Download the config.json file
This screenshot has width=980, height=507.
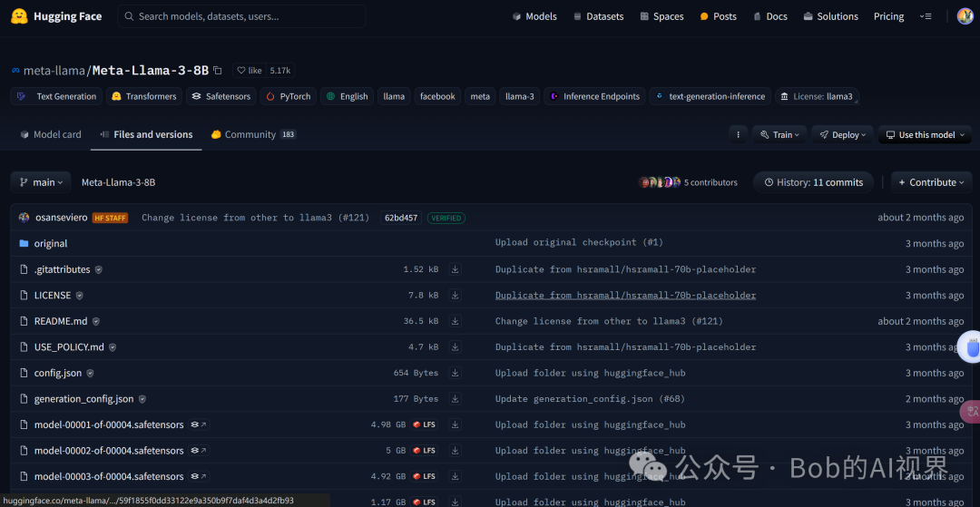(456, 373)
